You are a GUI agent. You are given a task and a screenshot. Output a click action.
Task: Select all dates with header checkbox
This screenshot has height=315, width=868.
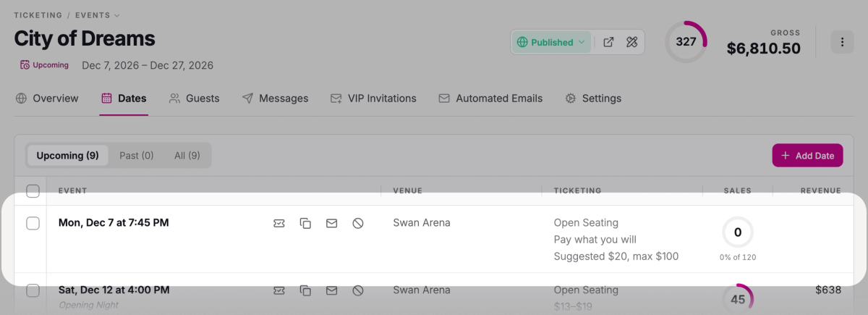33,191
